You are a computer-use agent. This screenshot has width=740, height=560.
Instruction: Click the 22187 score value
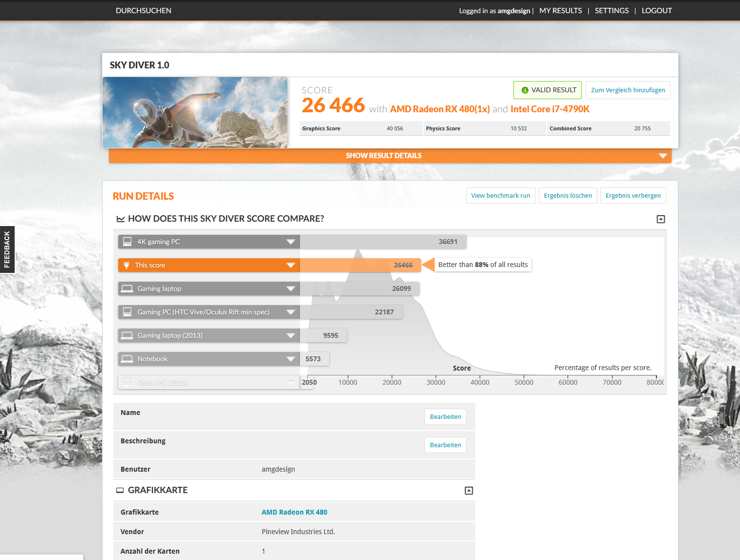click(x=384, y=312)
